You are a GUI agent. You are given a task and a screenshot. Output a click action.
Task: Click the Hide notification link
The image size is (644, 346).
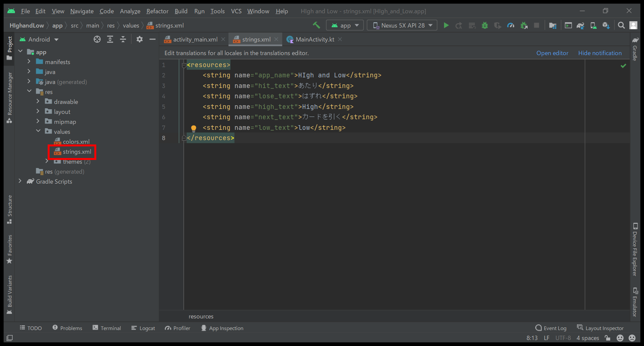click(x=600, y=53)
